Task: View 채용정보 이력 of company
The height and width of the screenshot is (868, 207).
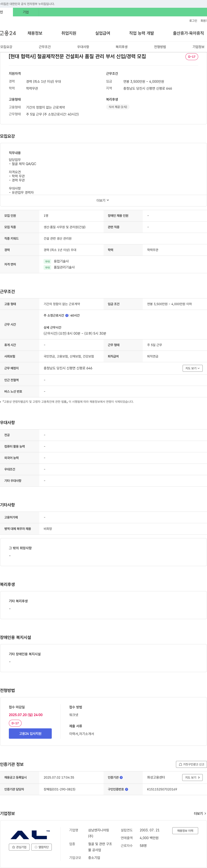Action: pyautogui.click(x=185, y=831)
